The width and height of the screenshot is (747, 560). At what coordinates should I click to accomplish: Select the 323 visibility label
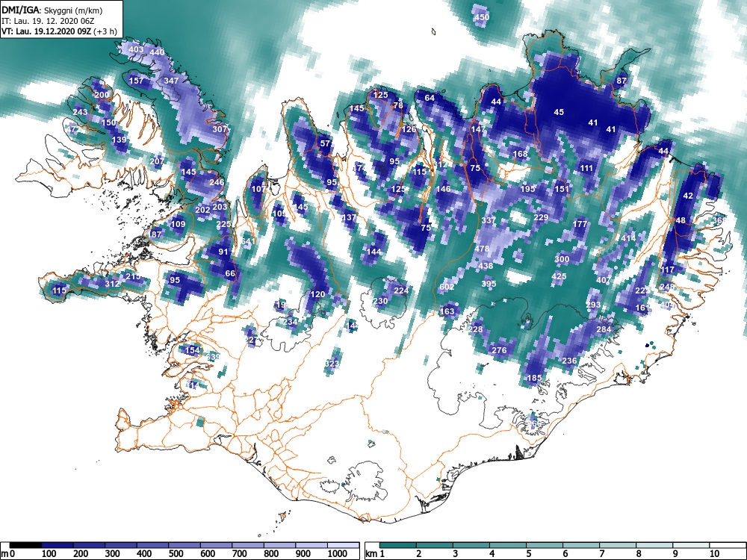[332, 364]
